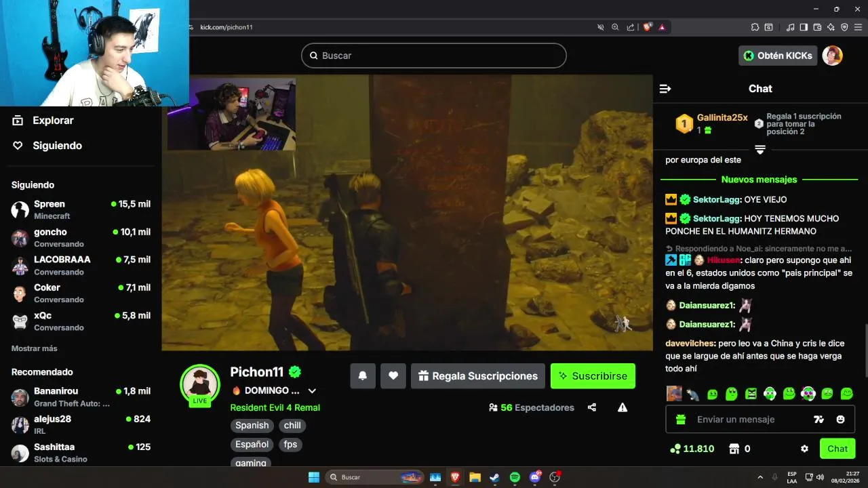
Task: Open Bananirou's recommended channel
Action: tap(81, 396)
